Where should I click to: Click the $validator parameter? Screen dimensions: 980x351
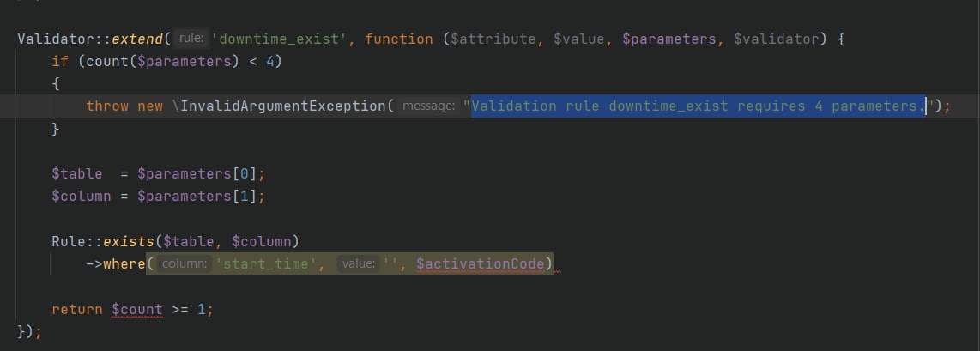tap(776, 39)
